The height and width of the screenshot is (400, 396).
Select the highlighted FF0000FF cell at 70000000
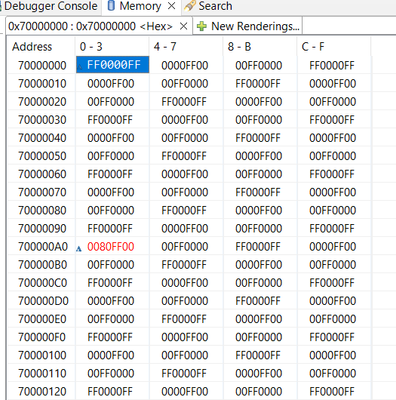tap(113, 65)
